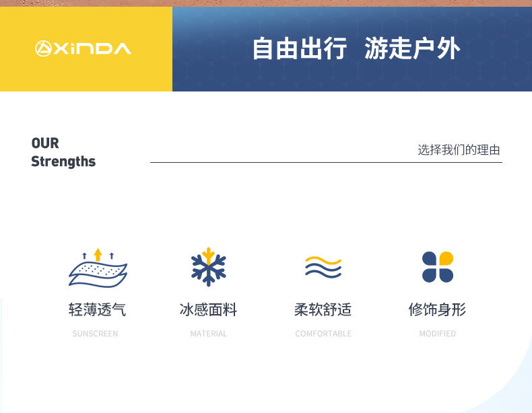Viewport: 532px width, 413px height.
Task: Click the 游走户外 headline text
Action: pos(412,49)
